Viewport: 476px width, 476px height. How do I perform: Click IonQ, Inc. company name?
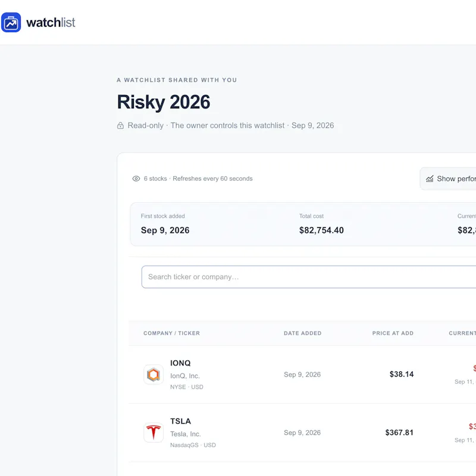(185, 376)
